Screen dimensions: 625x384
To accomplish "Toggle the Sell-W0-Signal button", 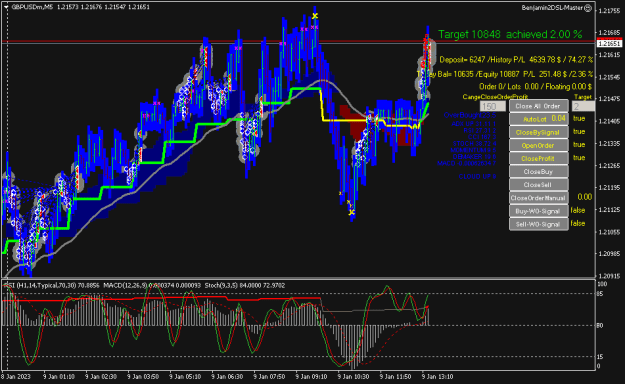I will 539,224.
